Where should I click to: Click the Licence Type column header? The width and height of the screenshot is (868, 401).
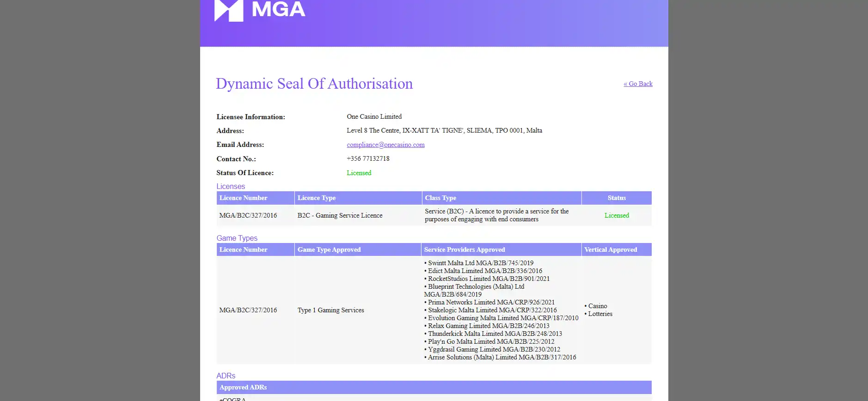[358, 198]
